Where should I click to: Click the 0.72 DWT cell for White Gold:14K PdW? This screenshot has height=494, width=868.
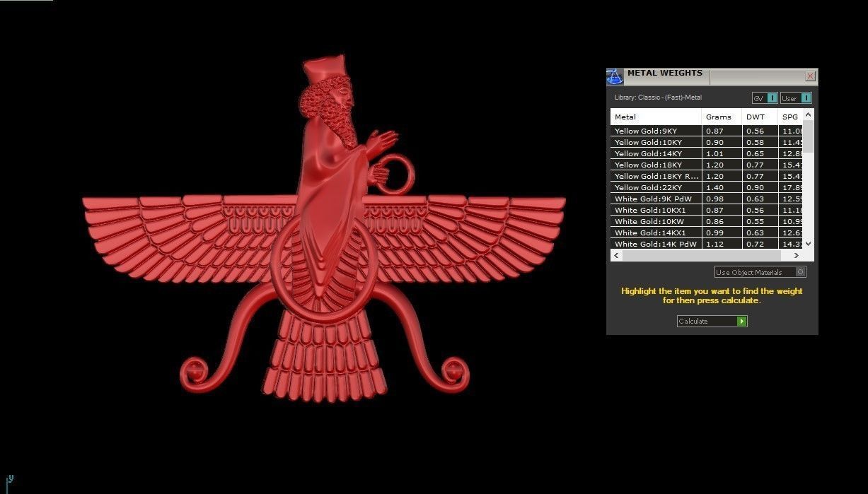click(760, 244)
